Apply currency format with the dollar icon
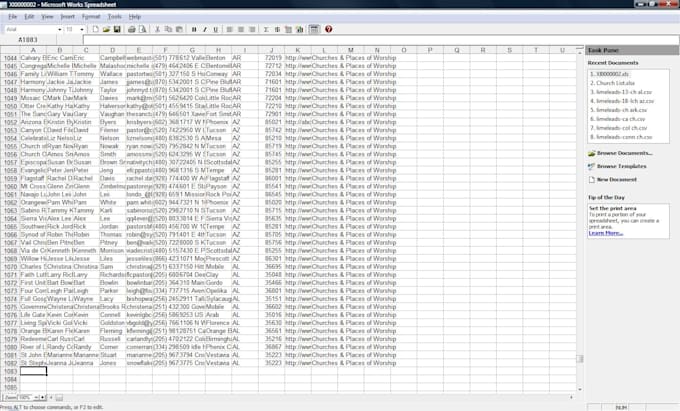Image resolution: width=680 pixels, height=411 pixels. pyautogui.click(x=277, y=29)
